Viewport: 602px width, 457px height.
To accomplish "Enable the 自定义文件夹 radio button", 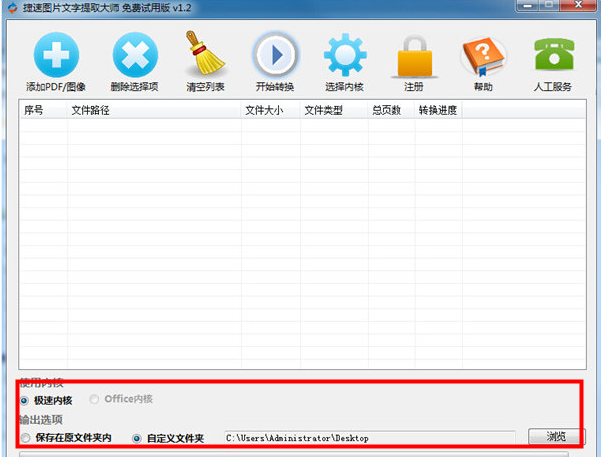I will pos(137,438).
